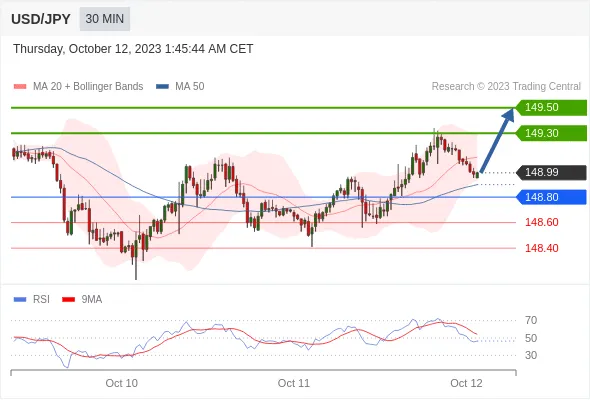Toggle the MA 20 + Bollinger Bands legend label
Screen dimensions: 590x400
88,87
